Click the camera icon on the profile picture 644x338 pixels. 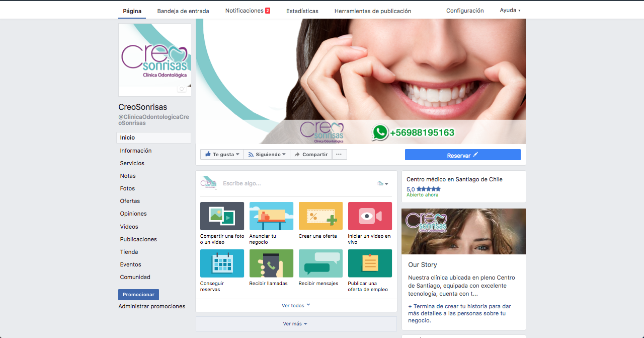pyautogui.click(x=182, y=89)
